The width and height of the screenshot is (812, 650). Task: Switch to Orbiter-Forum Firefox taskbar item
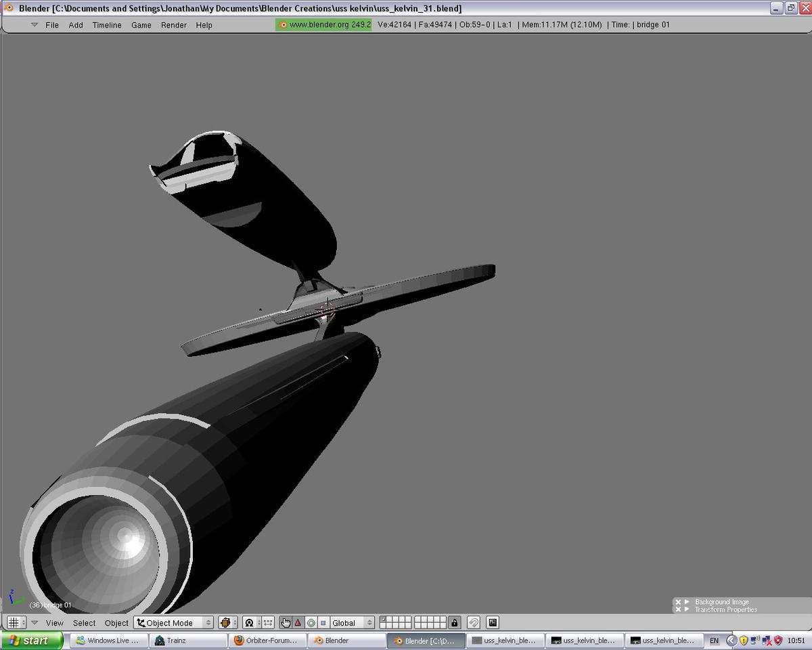click(267, 640)
